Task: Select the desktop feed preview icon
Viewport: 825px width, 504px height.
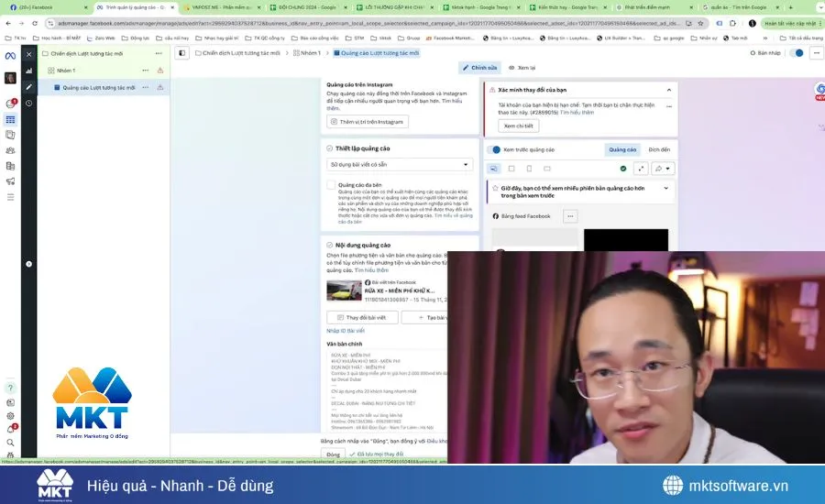Action: click(x=493, y=169)
